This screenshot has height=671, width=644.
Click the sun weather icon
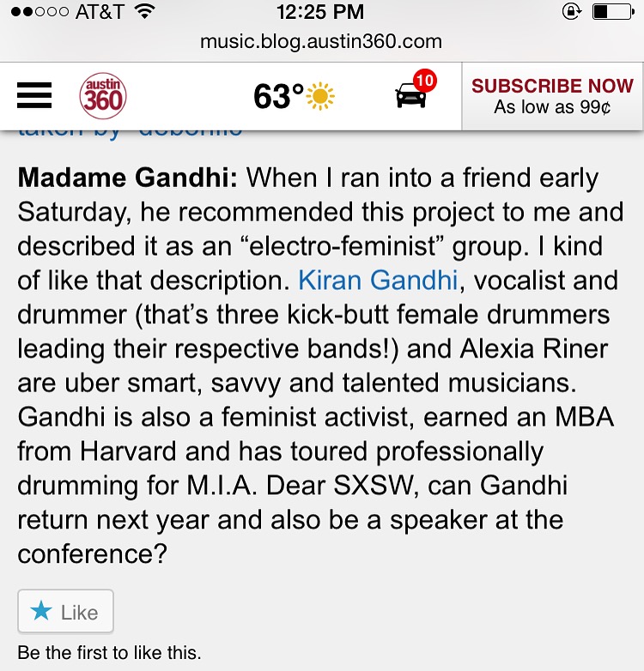click(x=320, y=96)
